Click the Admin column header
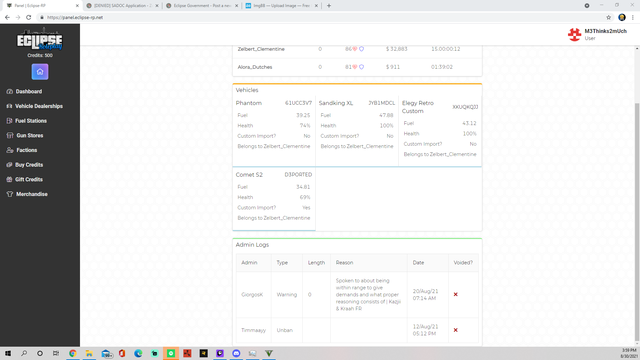The width and height of the screenshot is (640, 360). coord(249,262)
